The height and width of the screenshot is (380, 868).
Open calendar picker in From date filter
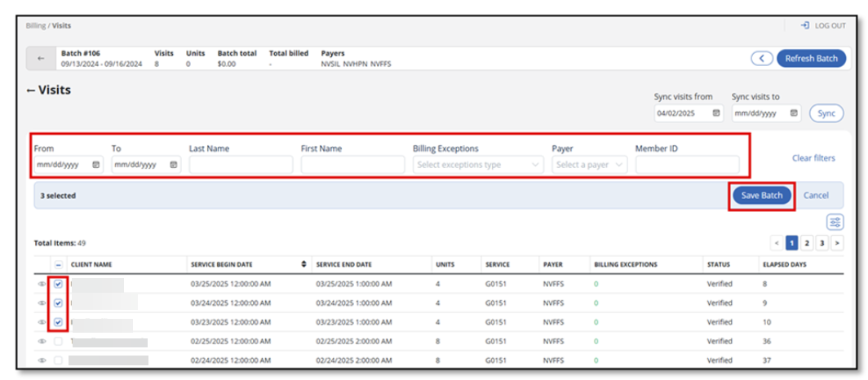pyautogui.click(x=95, y=165)
